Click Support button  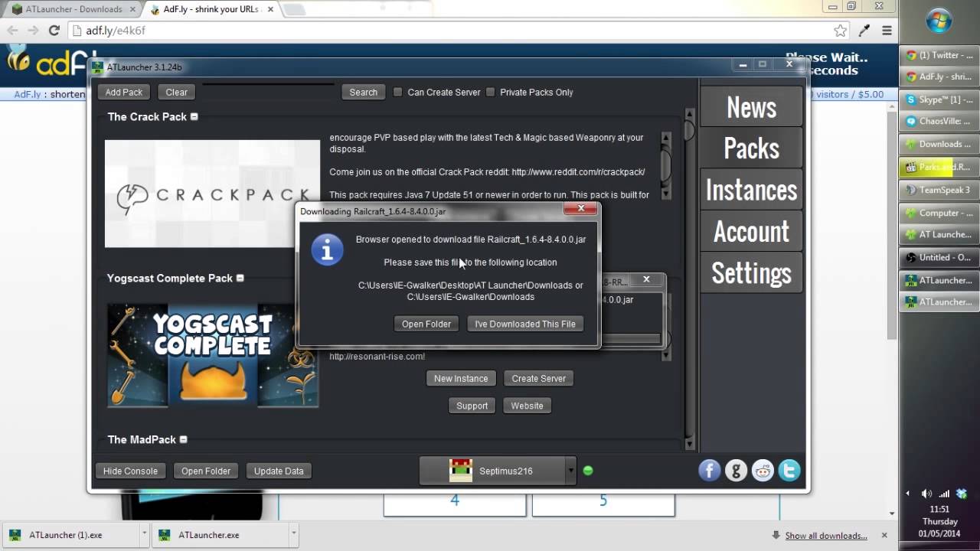[472, 406]
